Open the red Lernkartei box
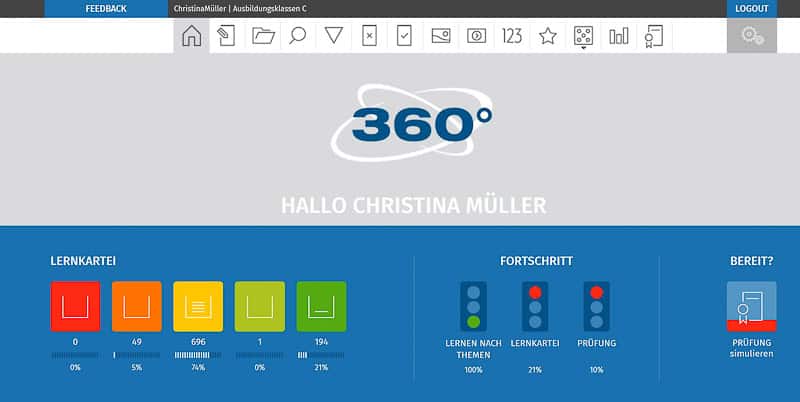The width and height of the screenshot is (800, 402). pyautogui.click(x=75, y=306)
